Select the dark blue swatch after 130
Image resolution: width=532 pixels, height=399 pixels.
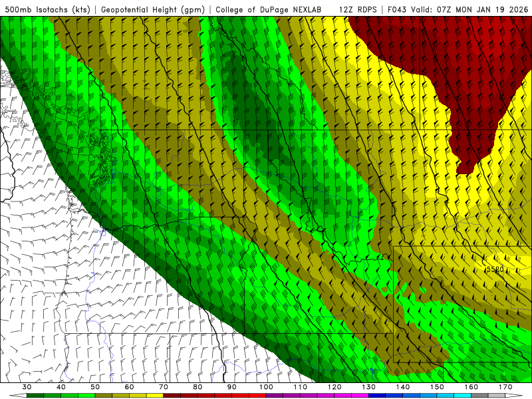[x=377, y=396]
